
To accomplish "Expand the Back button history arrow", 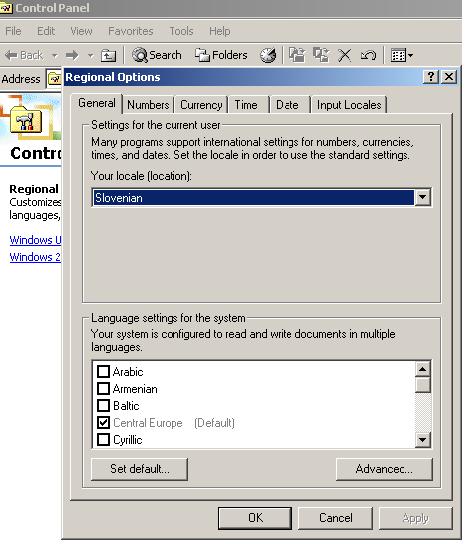I will pos(55,55).
